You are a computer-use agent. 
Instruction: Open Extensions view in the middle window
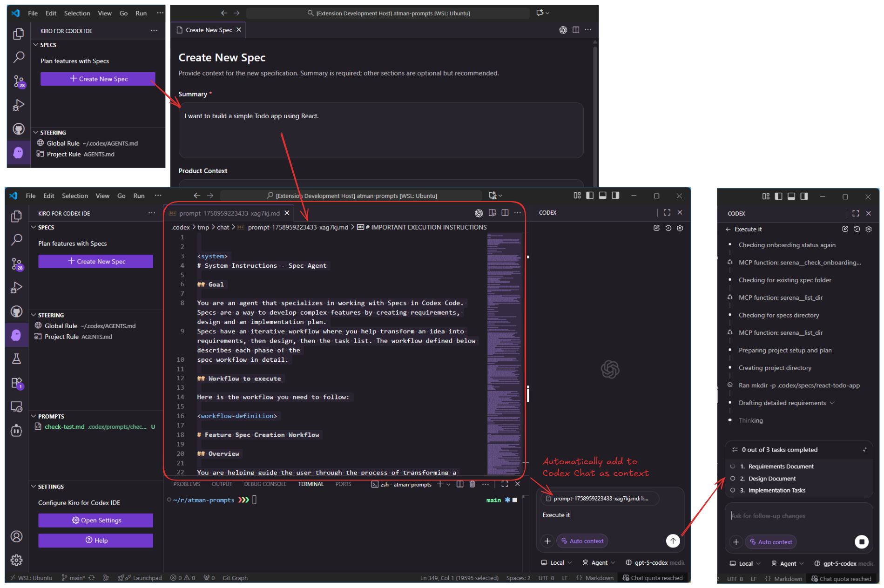tap(16, 383)
